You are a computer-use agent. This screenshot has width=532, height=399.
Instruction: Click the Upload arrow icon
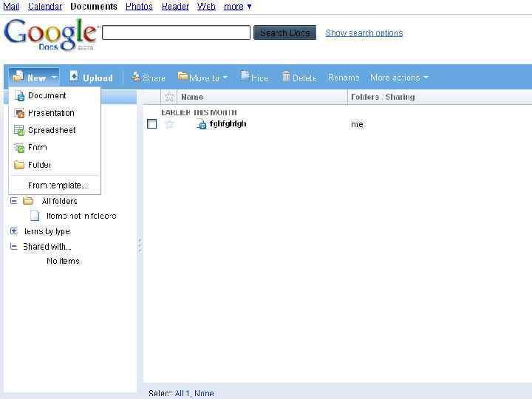74,75
